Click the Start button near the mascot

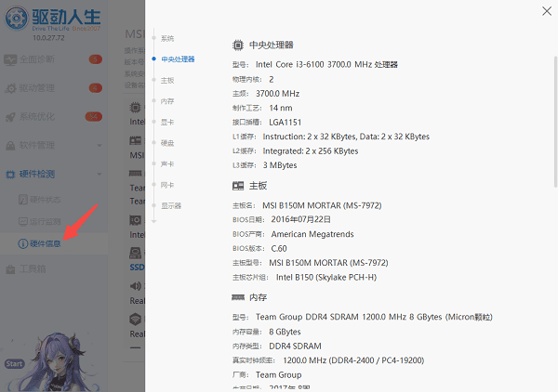pos(14,364)
